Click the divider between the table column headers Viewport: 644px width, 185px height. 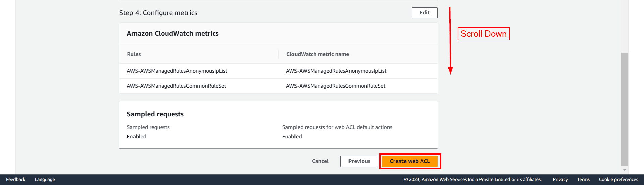[x=278, y=54]
